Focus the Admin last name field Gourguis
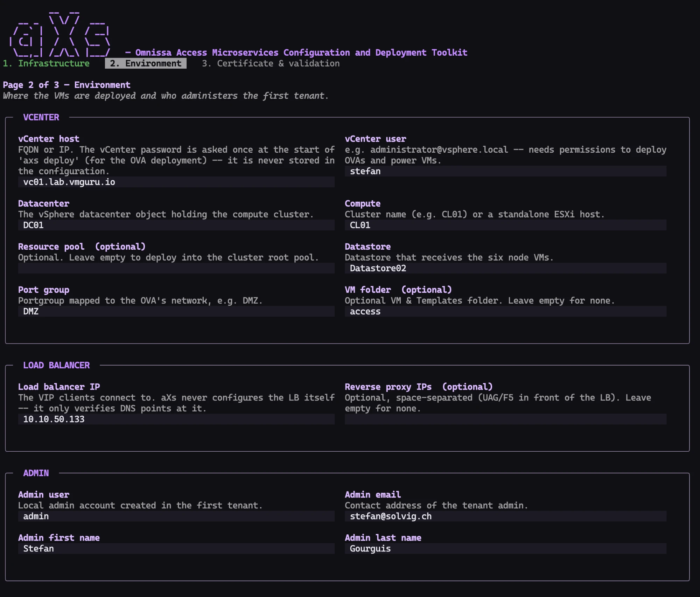The image size is (700, 597). 505,549
